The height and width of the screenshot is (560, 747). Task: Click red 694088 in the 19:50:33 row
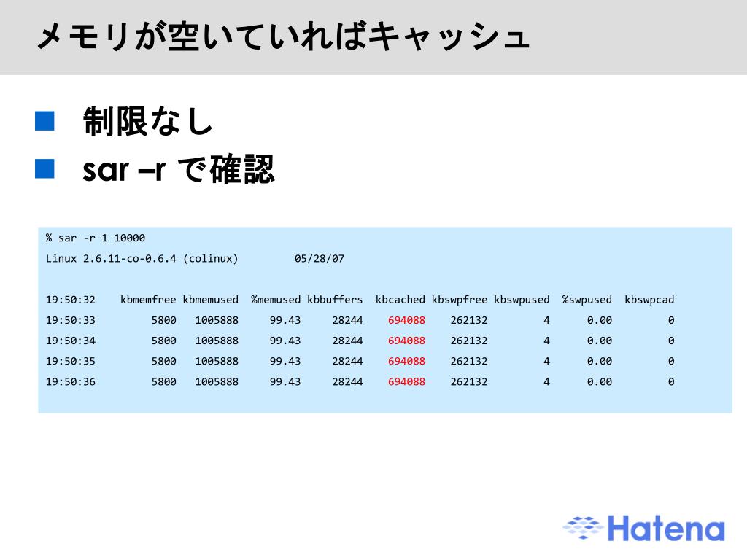click(406, 320)
